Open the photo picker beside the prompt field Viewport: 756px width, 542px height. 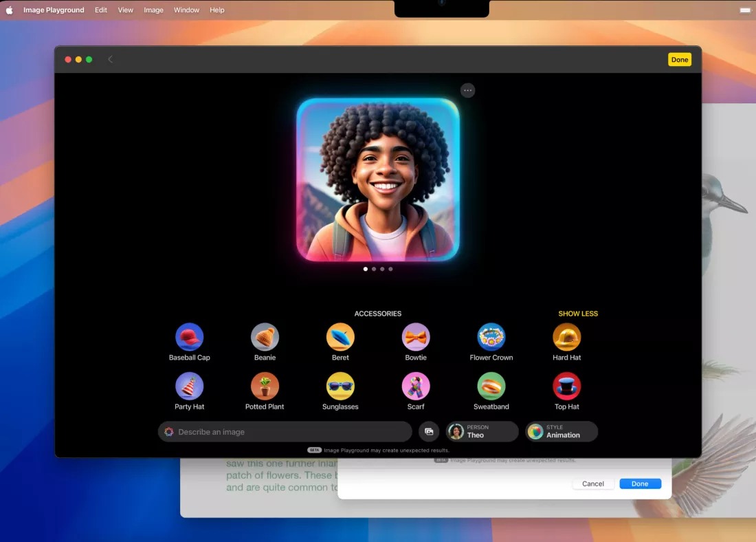pyautogui.click(x=429, y=431)
